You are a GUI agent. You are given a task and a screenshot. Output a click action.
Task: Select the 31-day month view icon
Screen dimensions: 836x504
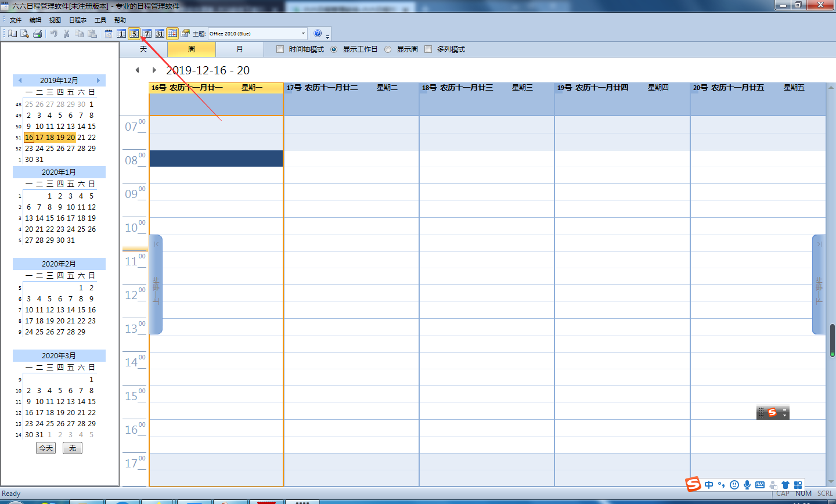[x=160, y=34]
